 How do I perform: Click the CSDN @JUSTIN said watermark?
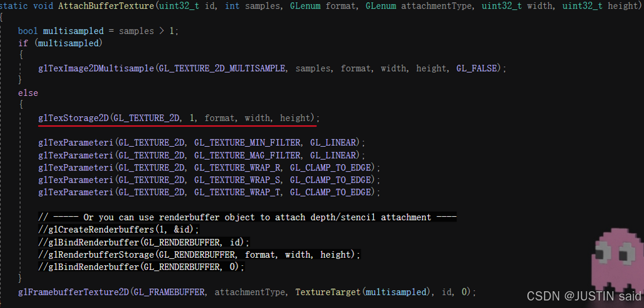point(584,296)
